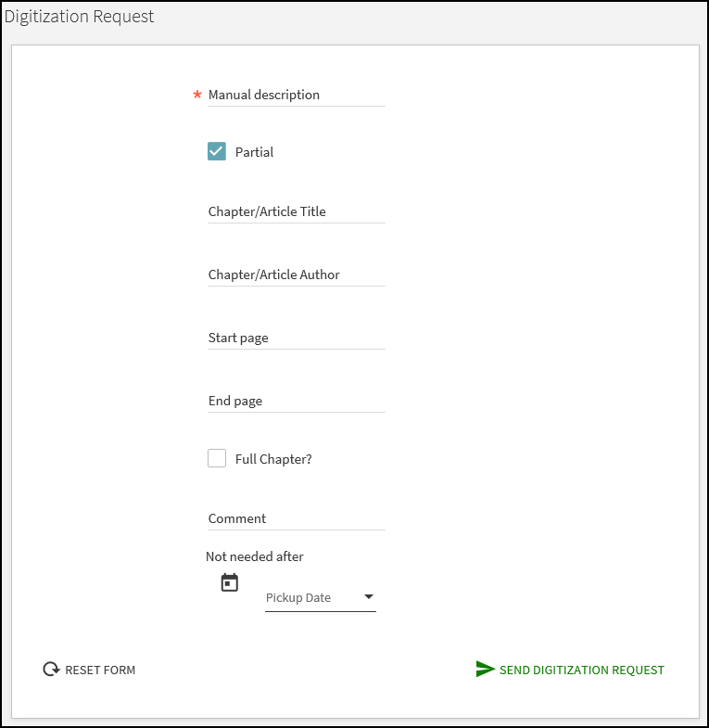Focus the Comment text field
The image size is (709, 728).
(x=296, y=518)
